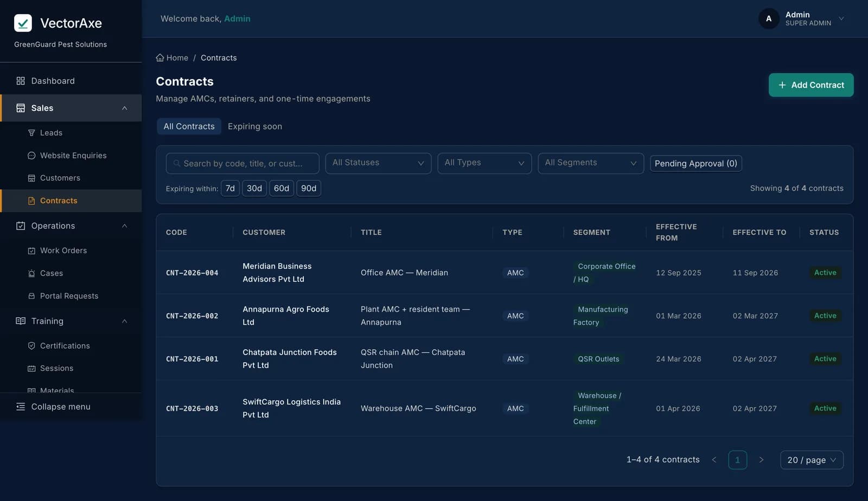The width and height of the screenshot is (868, 501).
Task: Click the AMC type tag for CNT-2026-003
Action: 515,408
